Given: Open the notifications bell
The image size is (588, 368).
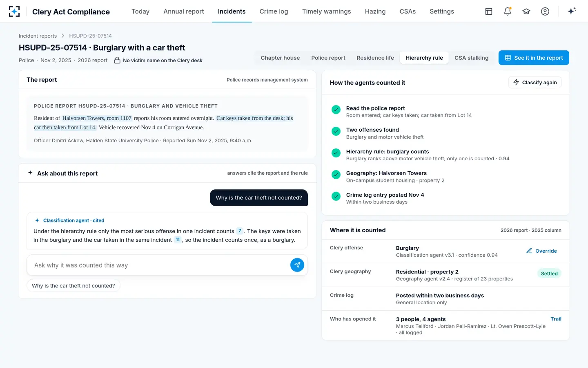Looking at the screenshot, I should pyautogui.click(x=508, y=11).
